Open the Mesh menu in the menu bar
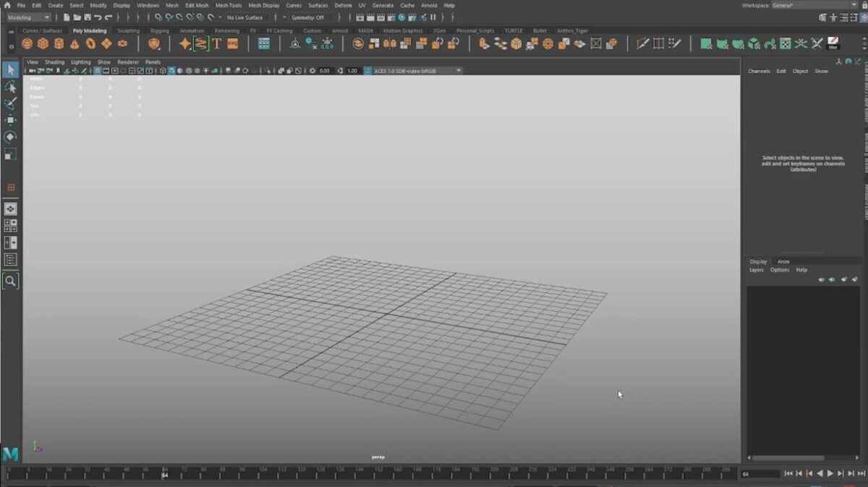Screen dimensions: 868x487 point(171,5)
